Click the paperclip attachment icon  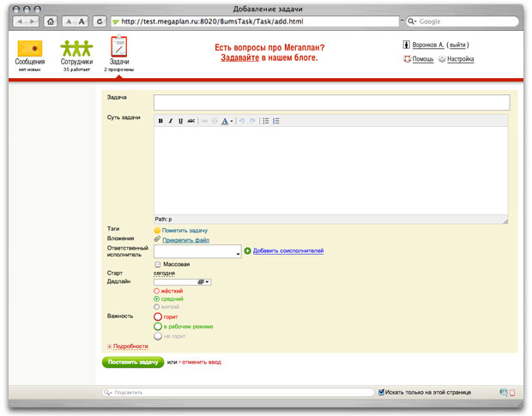157,240
